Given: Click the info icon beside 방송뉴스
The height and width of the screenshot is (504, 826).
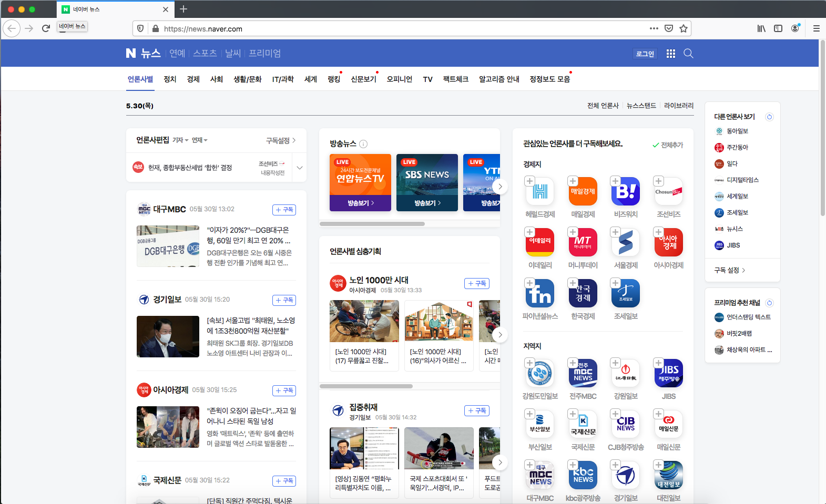Looking at the screenshot, I should pos(363,144).
